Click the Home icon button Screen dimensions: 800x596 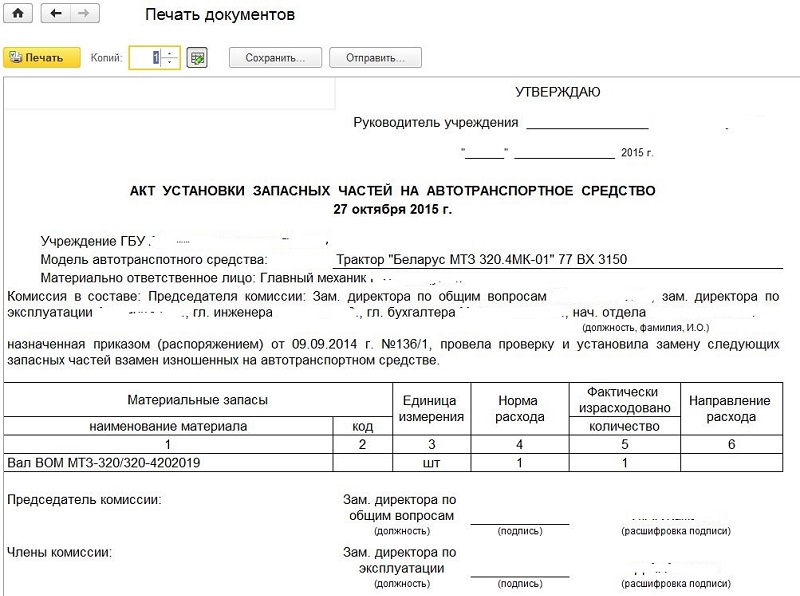[x=19, y=15]
